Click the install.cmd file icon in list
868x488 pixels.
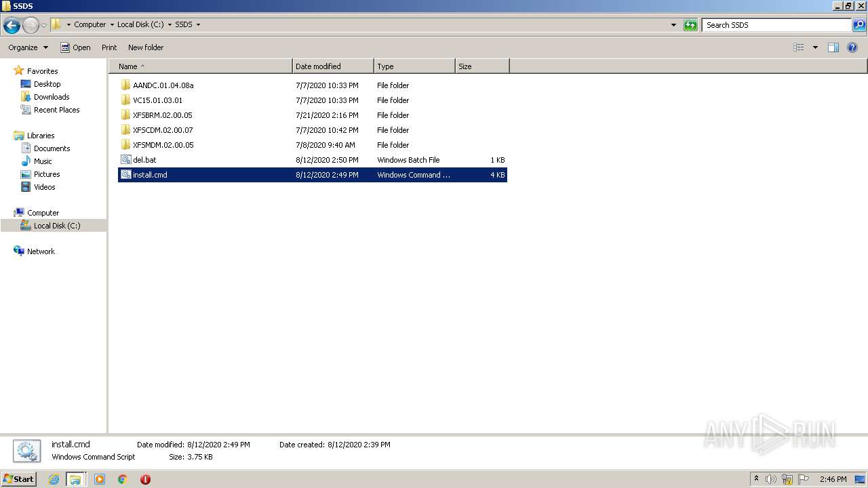(125, 175)
